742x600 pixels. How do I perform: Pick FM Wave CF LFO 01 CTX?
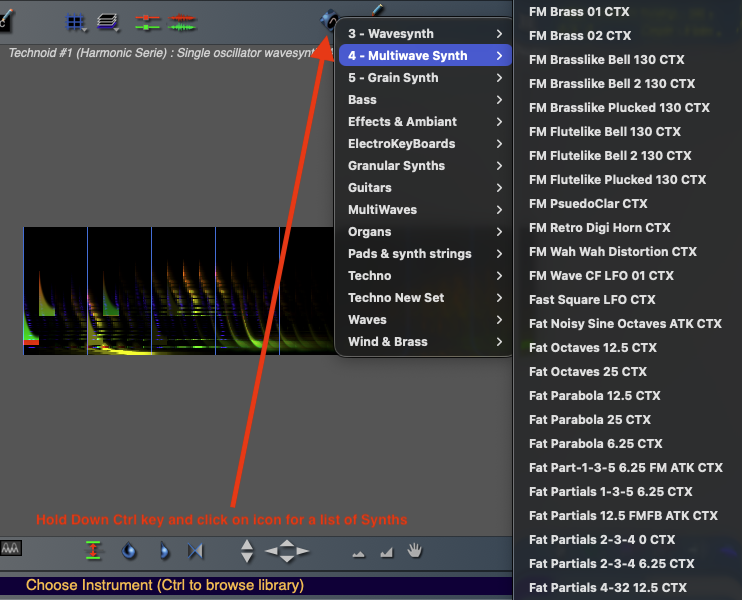pyautogui.click(x=601, y=275)
